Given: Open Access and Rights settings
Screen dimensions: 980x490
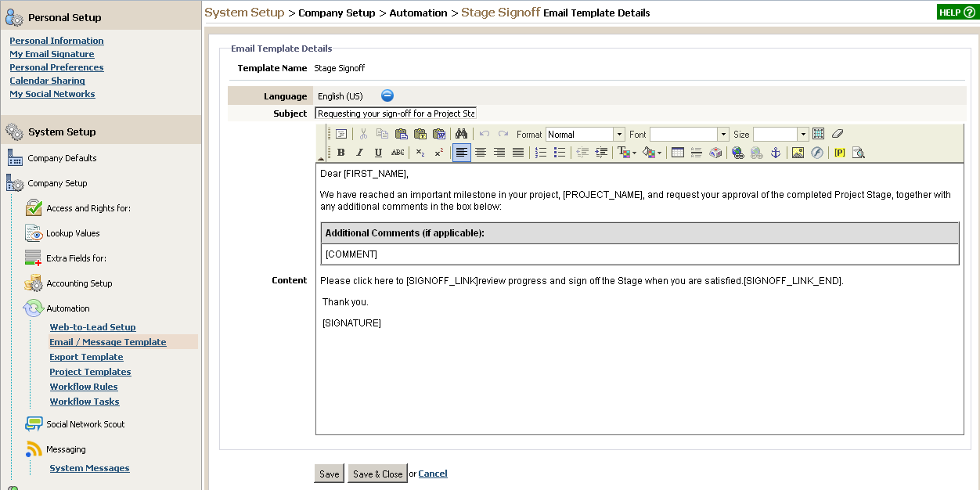Looking at the screenshot, I should click(x=88, y=208).
